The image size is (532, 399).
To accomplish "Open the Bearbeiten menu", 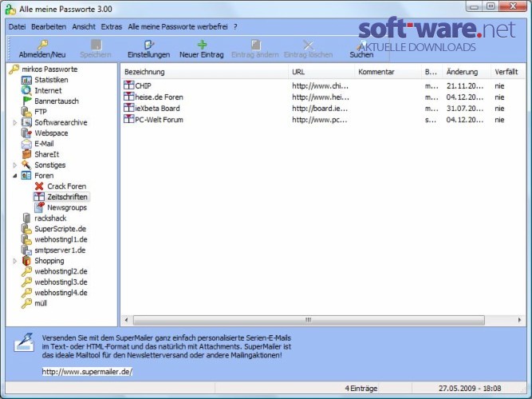I will (x=49, y=27).
